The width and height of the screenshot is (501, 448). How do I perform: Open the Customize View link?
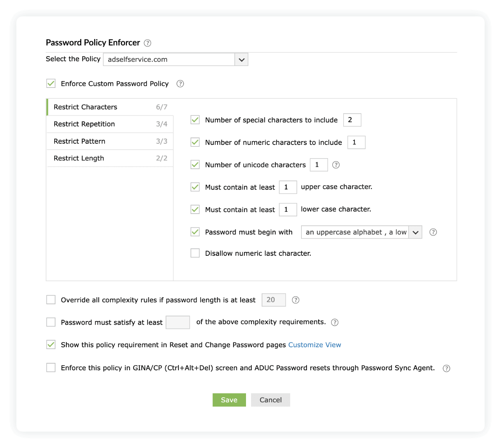[x=315, y=345]
